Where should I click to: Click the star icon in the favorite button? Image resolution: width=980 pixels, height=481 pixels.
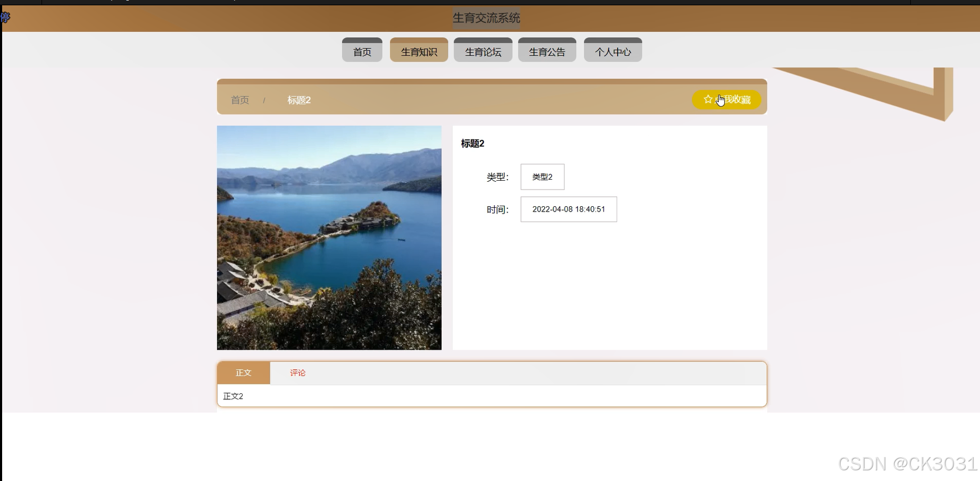coord(708,99)
